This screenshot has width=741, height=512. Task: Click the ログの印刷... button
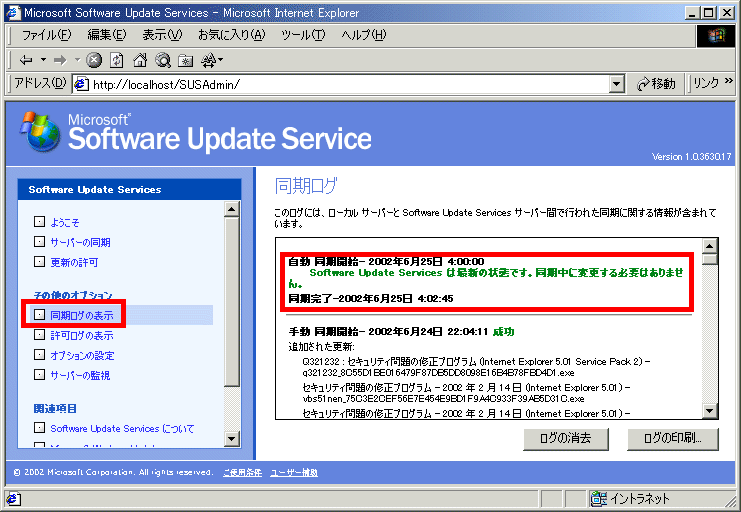pos(672,439)
